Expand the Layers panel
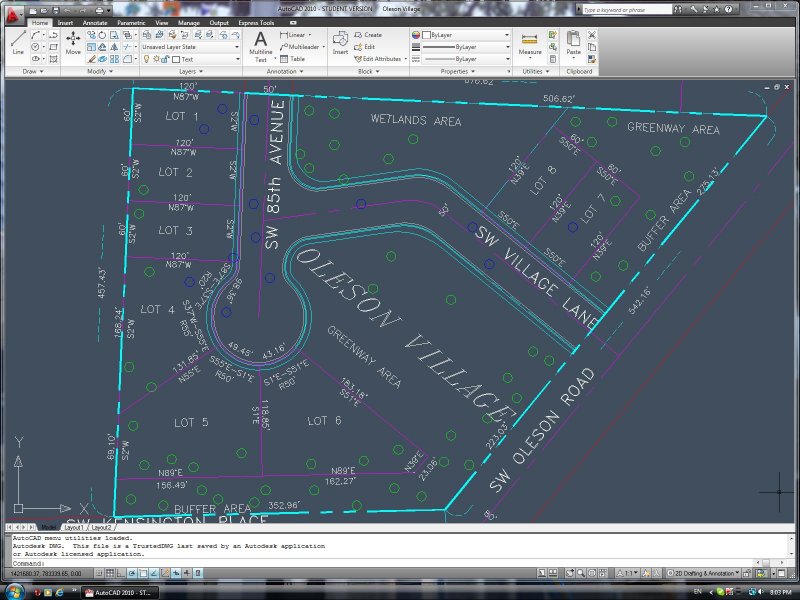This screenshot has height=600, width=800. 191,71
